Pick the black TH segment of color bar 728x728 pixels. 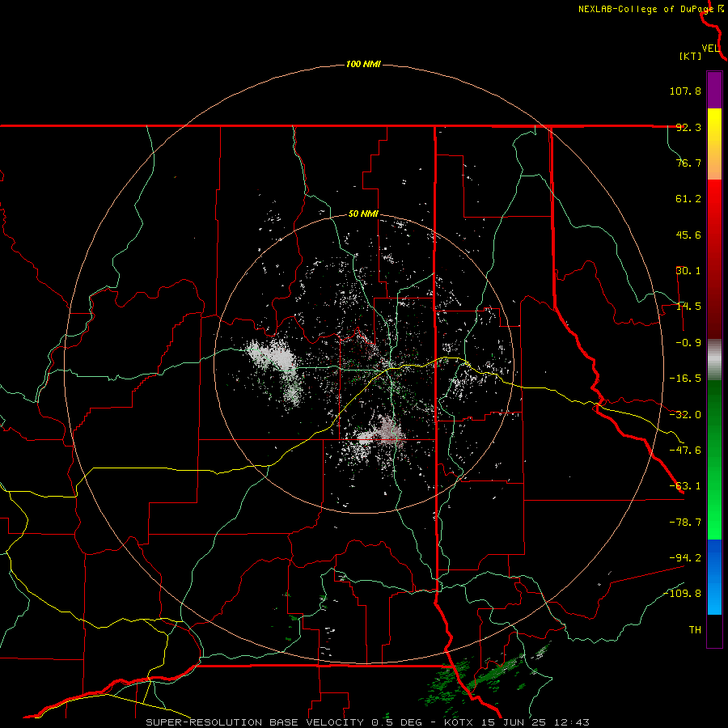pyautogui.click(x=714, y=631)
